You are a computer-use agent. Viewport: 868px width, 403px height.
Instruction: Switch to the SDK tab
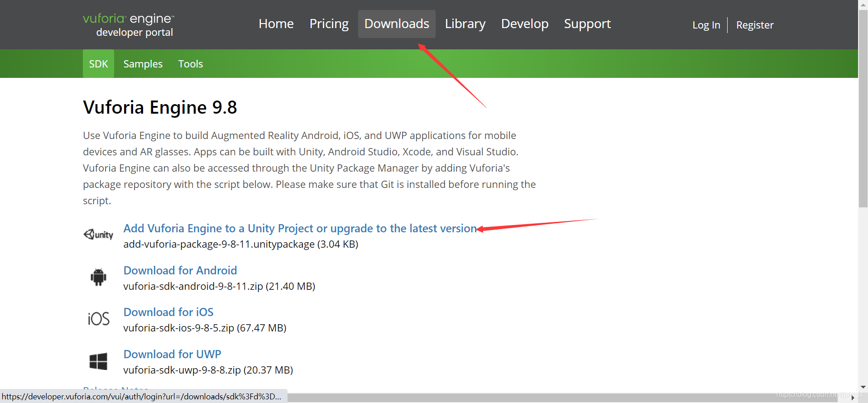click(x=98, y=64)
